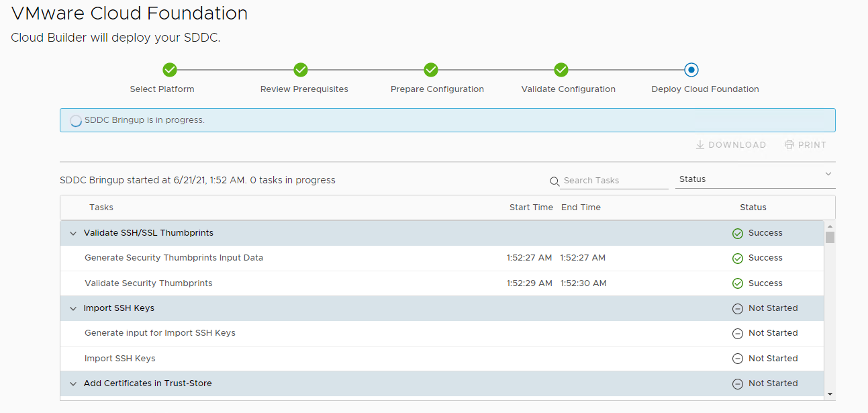Click the Review Prerequisites green checkmark step
The height and width of the screenshot is (413, 868).
pos(301,70)
